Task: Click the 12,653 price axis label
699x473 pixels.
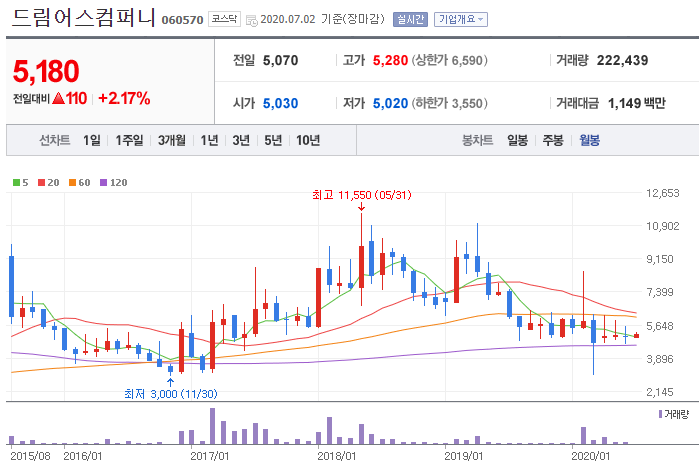Action: point(663,193)
